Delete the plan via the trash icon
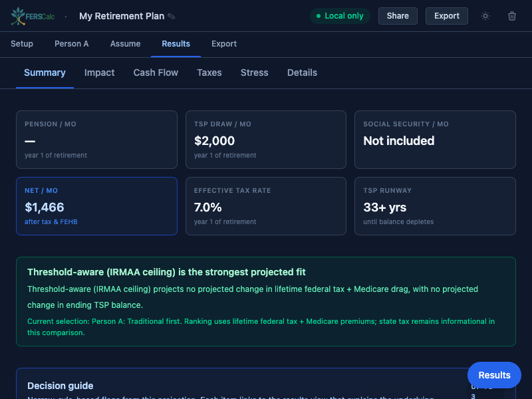 pyautogui.click(x=512, y=16)
